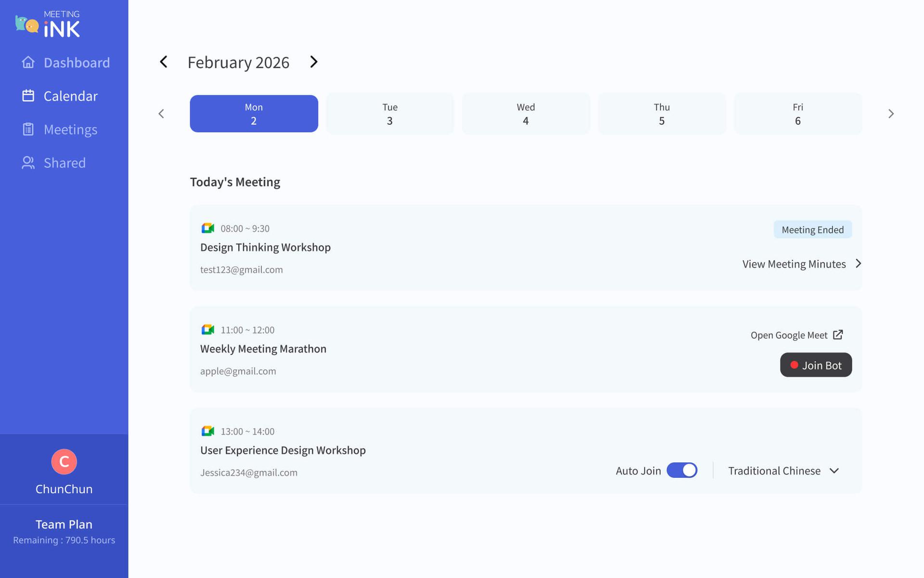Click Team Plan remaining hours panel

(x=64, y=532)
